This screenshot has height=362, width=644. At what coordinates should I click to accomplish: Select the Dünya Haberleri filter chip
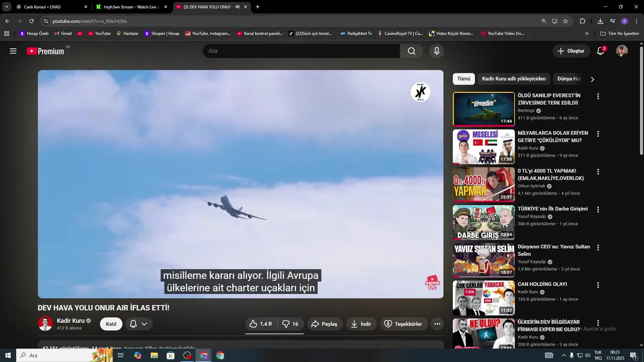tap(569, 79)
